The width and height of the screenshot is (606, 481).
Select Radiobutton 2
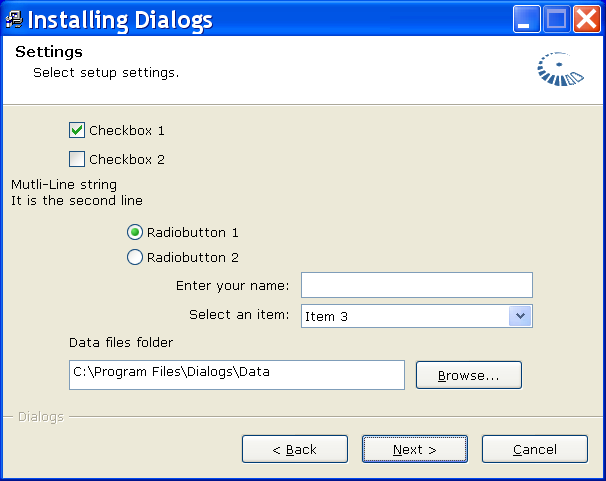tap(135, 257)
